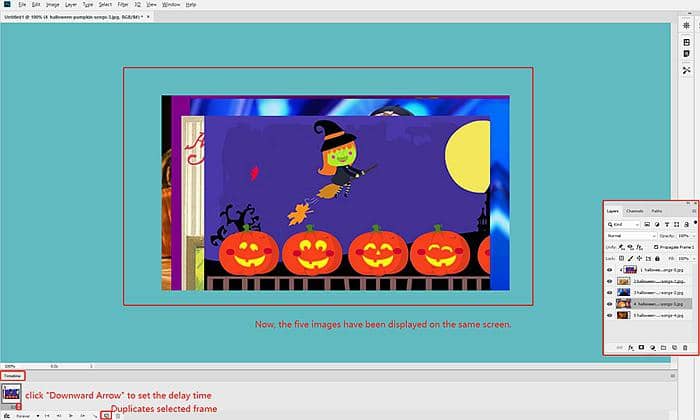Screen dimensions: 700x420
Task: Open the Layer menu
Action: [71, 4]
